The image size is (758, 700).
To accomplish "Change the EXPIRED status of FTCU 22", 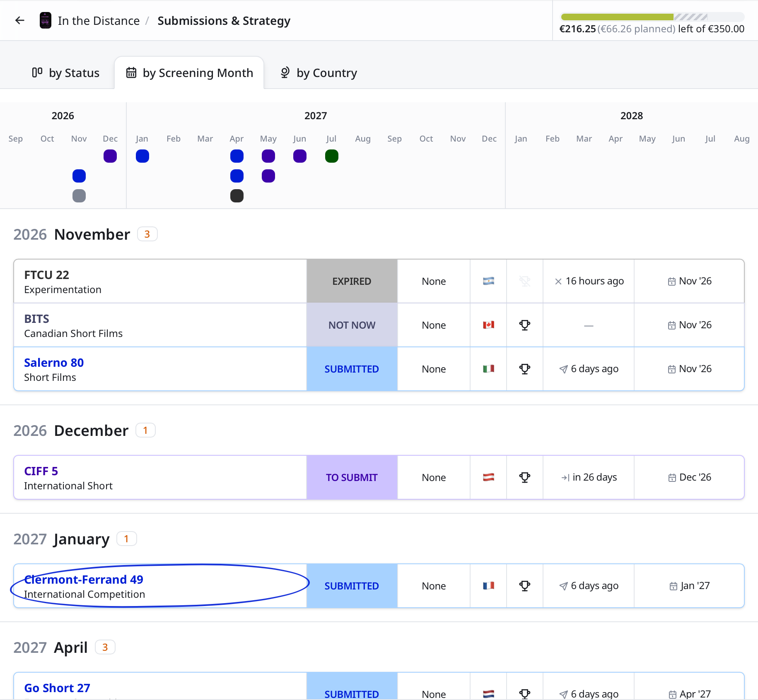I will point(352,281).
